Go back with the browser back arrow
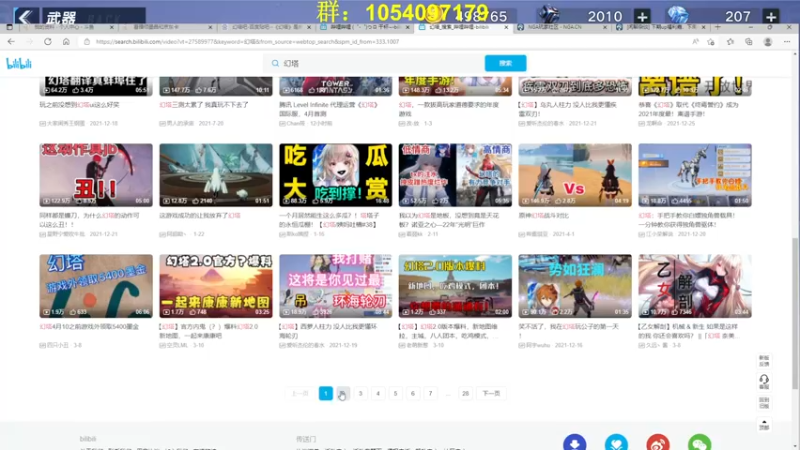The width and height of the screenshot is (800, 450). point(11,42)
